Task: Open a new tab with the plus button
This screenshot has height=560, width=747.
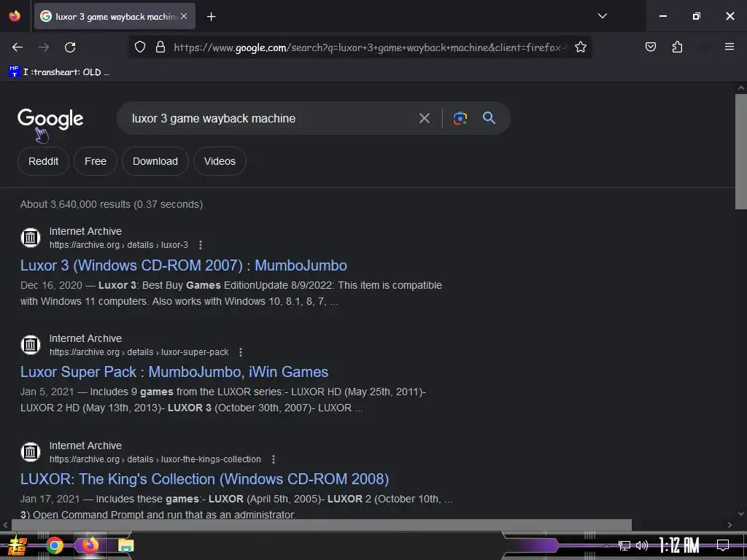Action: (x=211, y=17)
